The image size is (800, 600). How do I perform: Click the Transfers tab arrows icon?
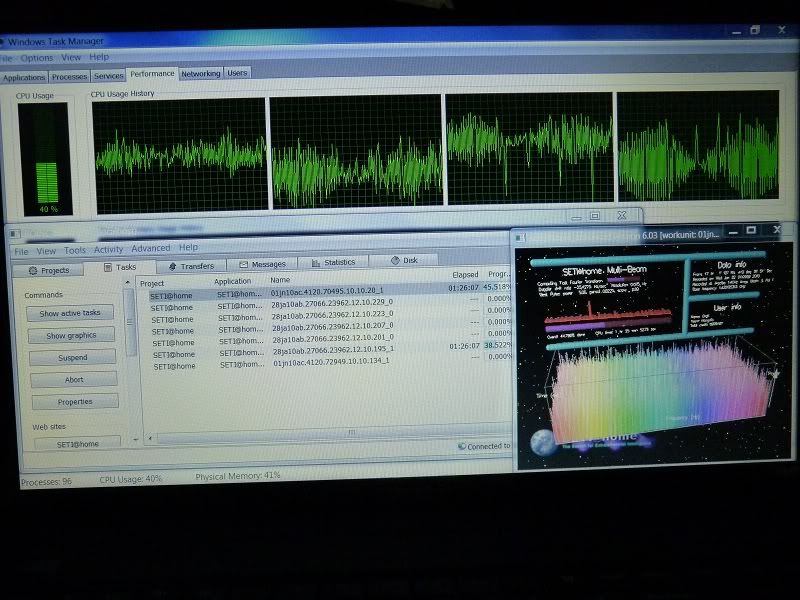pyautogui.click(x=171, y=266)
